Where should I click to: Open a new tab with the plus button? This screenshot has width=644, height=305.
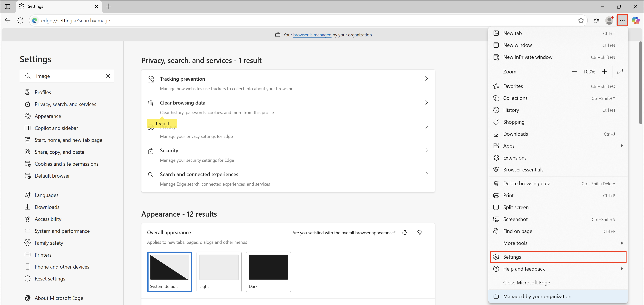108,6
